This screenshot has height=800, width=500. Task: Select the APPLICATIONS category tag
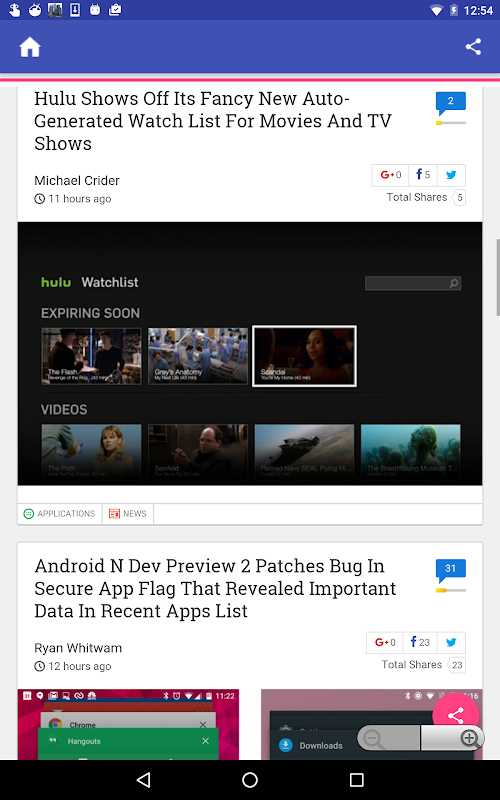60,514
